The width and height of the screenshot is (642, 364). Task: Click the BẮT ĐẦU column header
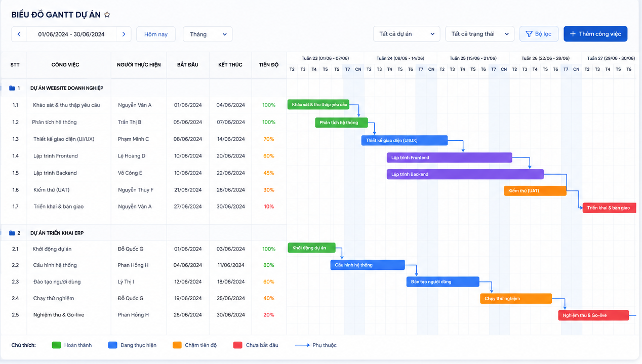[188, 65]
